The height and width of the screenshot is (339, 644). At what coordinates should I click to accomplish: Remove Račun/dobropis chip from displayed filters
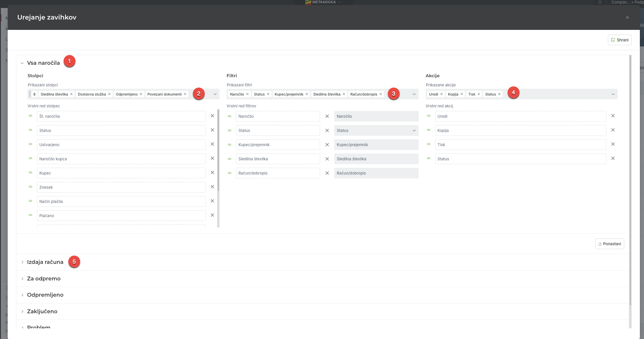pos(381,94)
